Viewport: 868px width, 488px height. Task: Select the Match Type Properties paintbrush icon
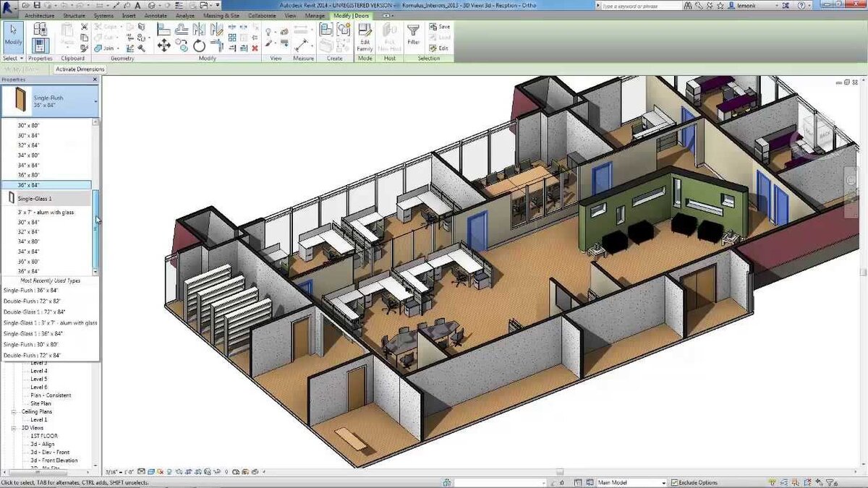click(85, 47)
